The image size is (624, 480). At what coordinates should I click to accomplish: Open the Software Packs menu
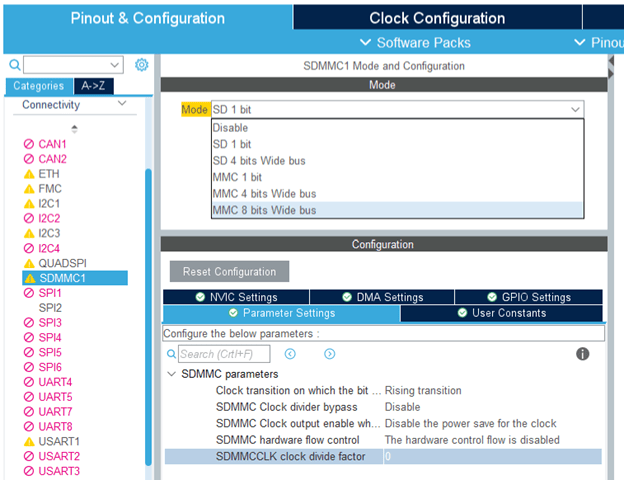click(415, 43)
